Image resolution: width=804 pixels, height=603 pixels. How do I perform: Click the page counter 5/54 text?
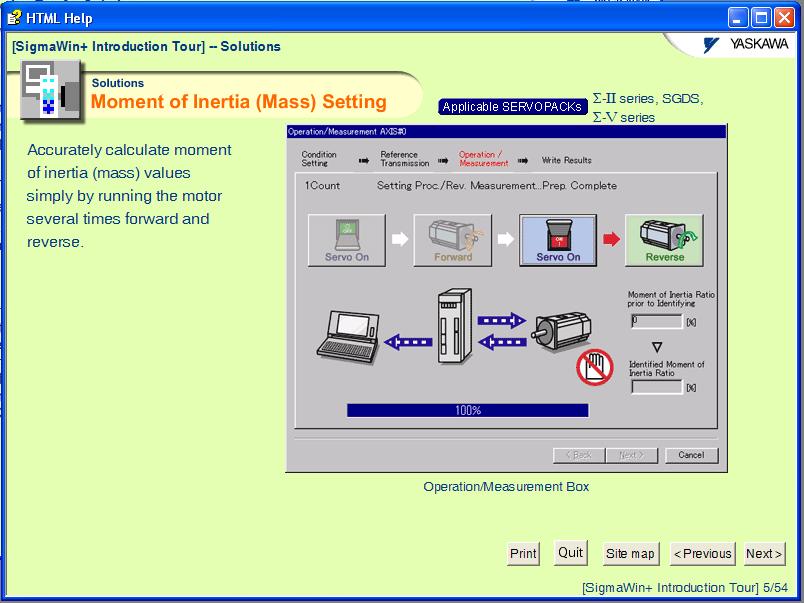click(775, 588)
